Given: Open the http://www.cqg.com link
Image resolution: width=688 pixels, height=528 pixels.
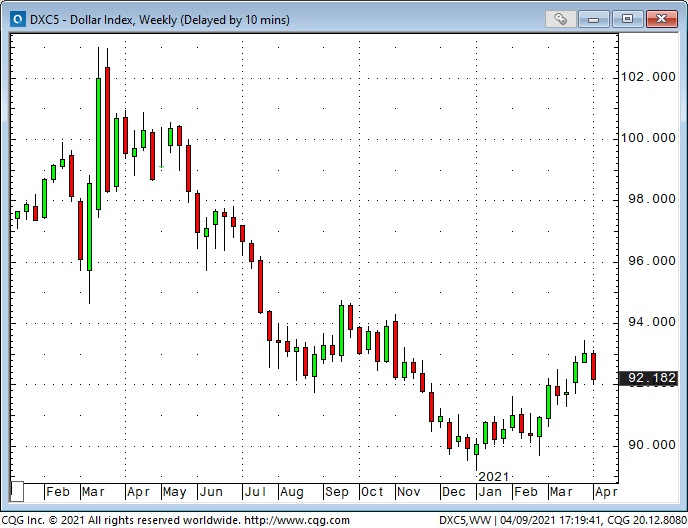Looking at the screenshot, I should point(297,521).
